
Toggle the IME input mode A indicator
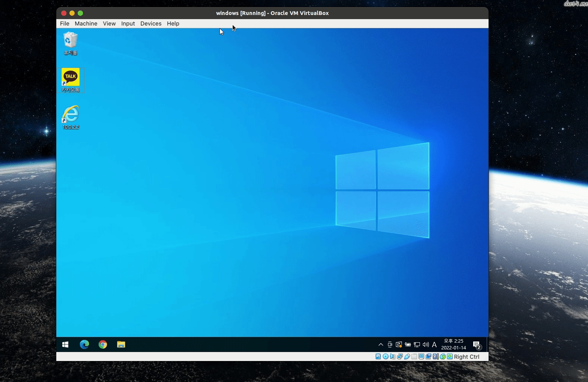tap(435, 345)
